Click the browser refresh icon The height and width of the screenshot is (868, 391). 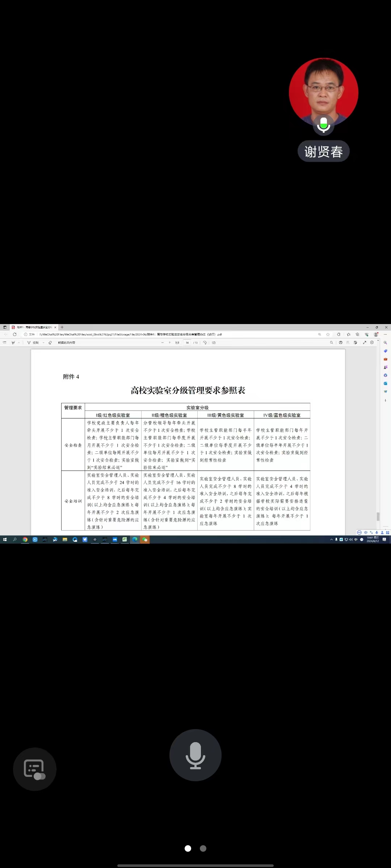tap(14, 335)
